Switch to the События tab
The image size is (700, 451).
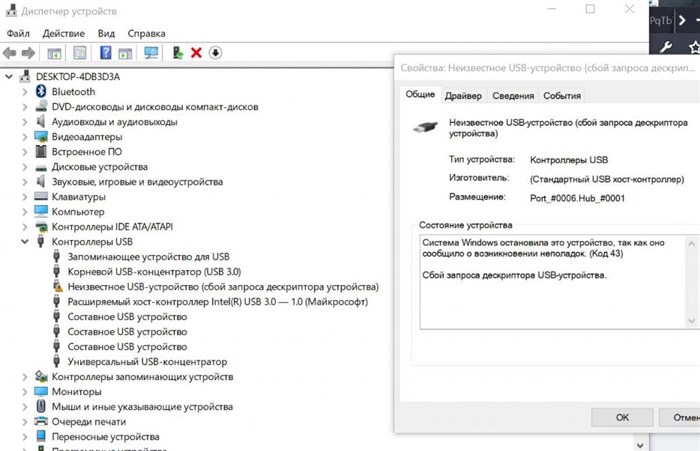coord(562,96)
